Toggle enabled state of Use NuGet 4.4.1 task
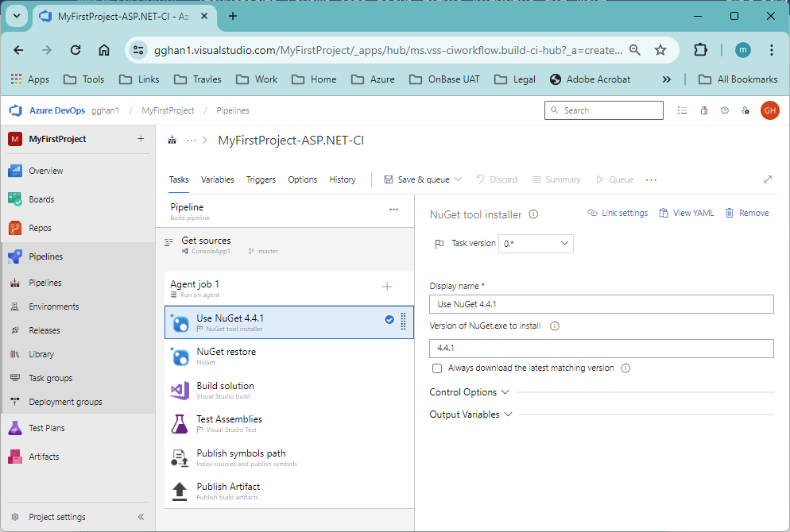The width and height of the screenshot is (790, 532). tap(389, 320)
